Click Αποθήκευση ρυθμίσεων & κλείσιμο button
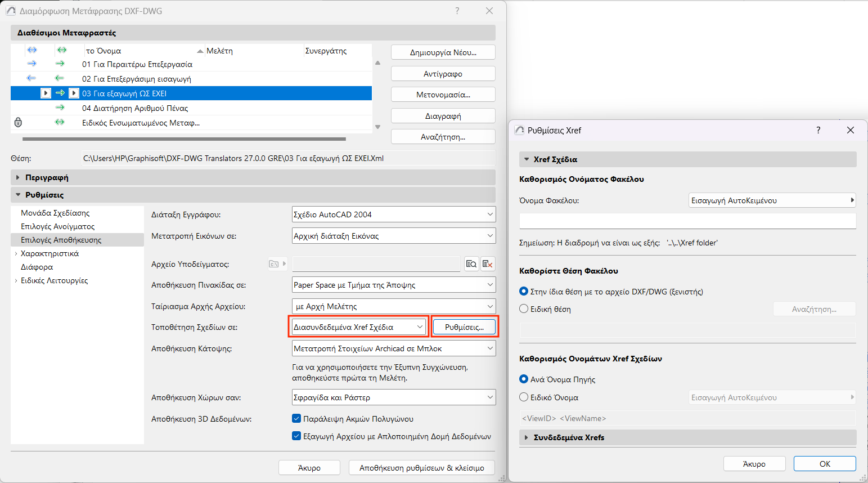Image resolution: width=868 pixels, height=483 pixels. [421, 468]
